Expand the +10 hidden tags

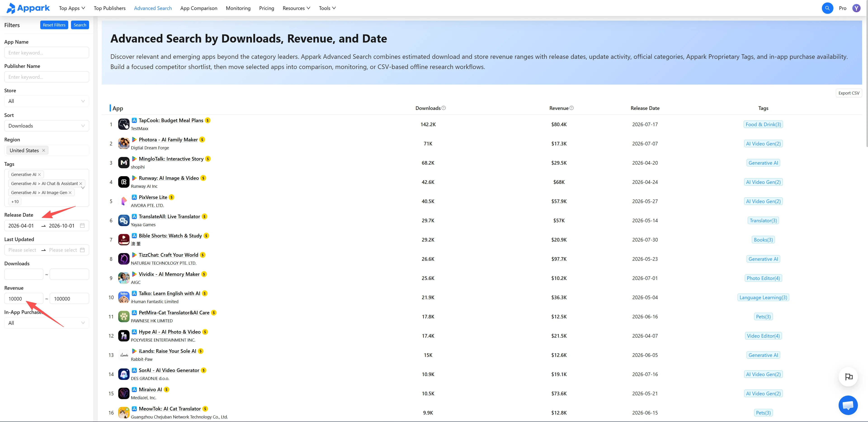(x=15, y=202)
